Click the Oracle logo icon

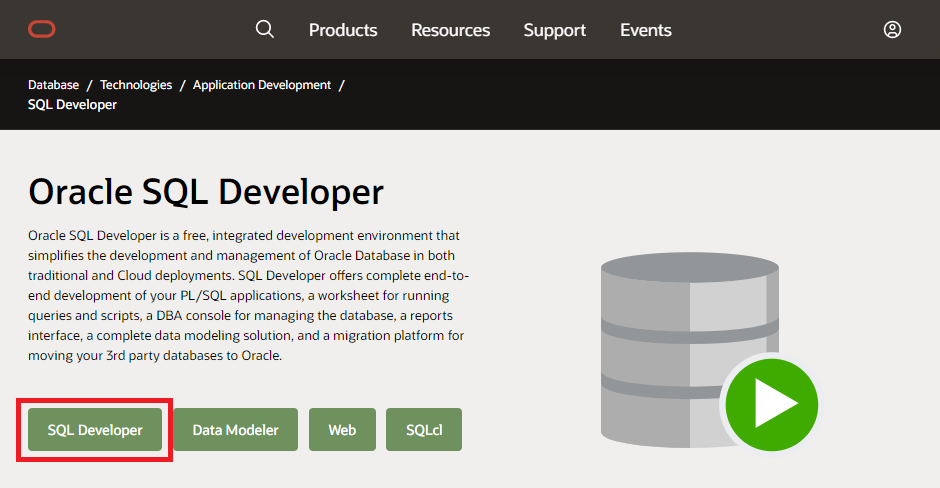(x=41, y=29)
